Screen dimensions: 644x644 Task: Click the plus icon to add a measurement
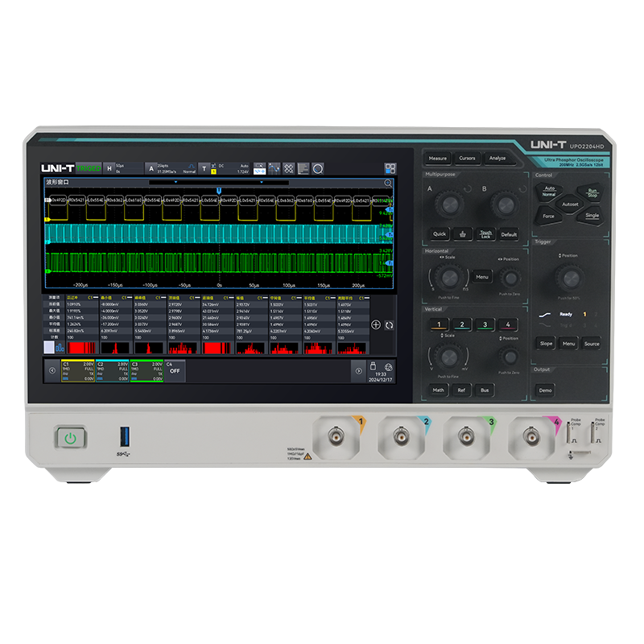tap(376, 325)
